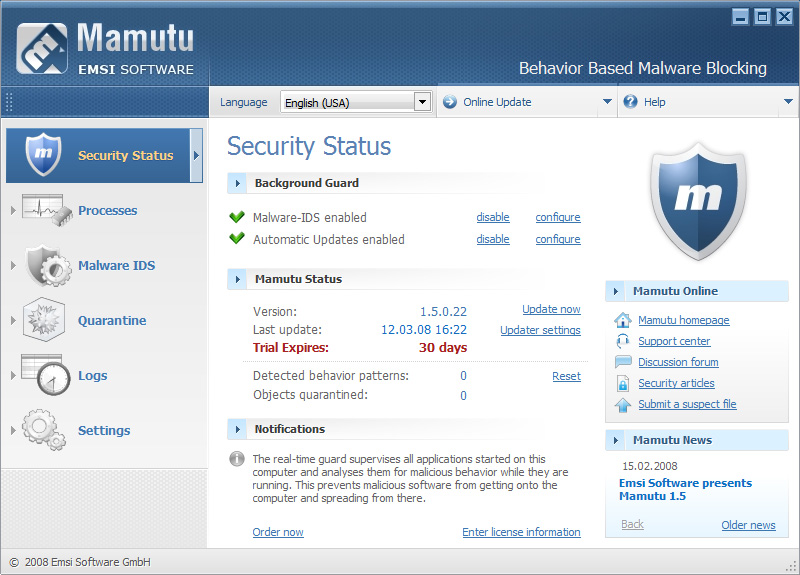
Task: Collapse the Mamutu Status section arrow
Action: (237, 279)
